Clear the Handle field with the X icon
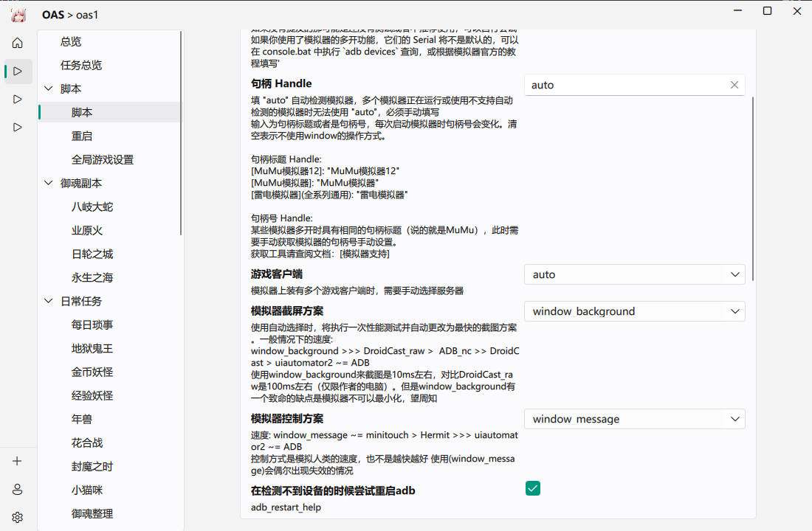The height and width of the screenshot is (531, 812). click(x=734, y=84)
